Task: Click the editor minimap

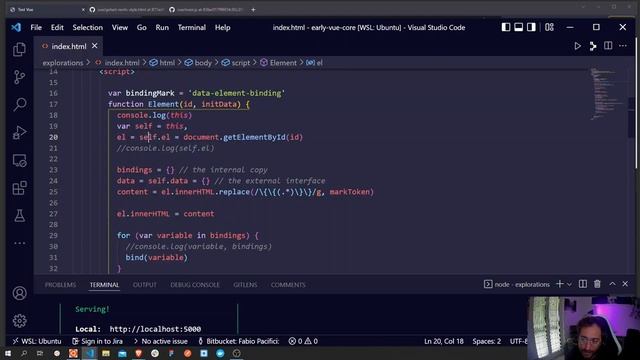Action: pos(608,94)
